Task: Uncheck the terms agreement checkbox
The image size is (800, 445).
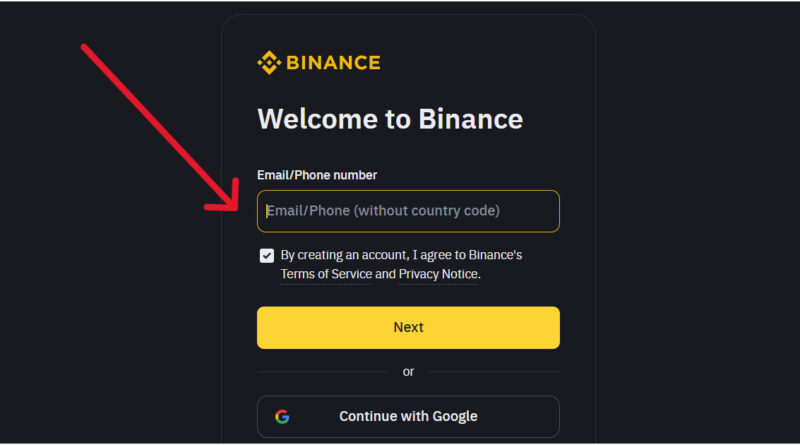Action: (267, 255)
